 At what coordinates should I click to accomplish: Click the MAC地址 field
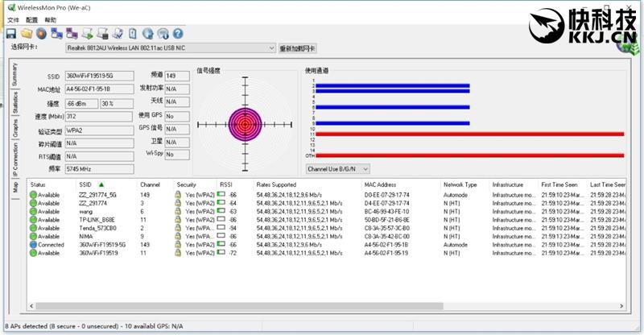99,89
